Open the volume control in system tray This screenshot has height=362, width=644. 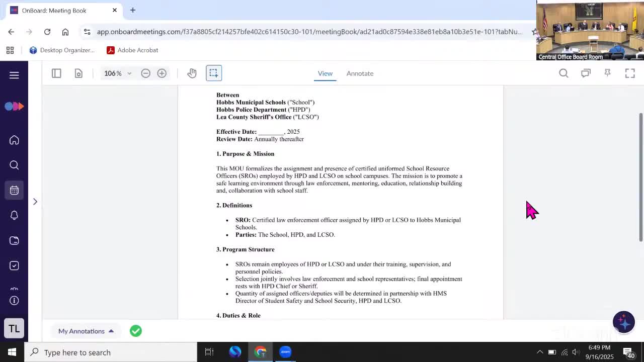coord(576,352)
